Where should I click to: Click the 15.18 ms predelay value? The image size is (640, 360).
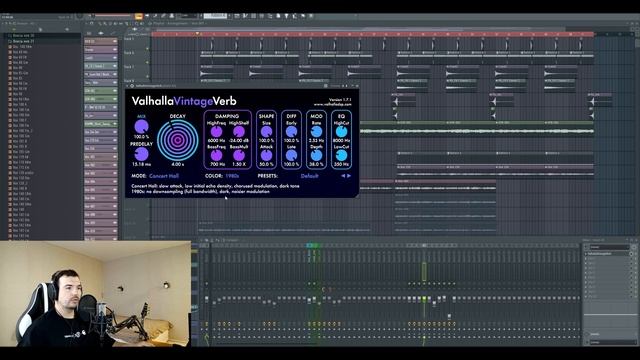point(141,164)
